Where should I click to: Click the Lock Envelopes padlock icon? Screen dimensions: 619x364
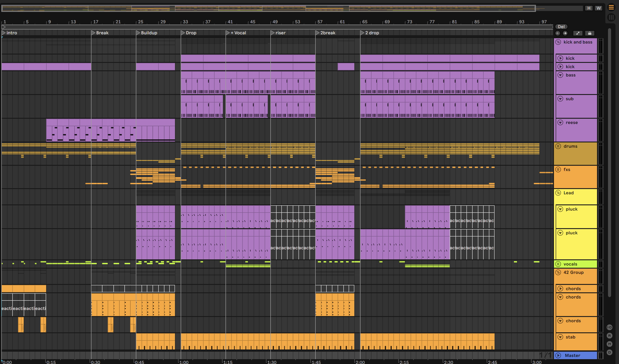pos(590,33)
